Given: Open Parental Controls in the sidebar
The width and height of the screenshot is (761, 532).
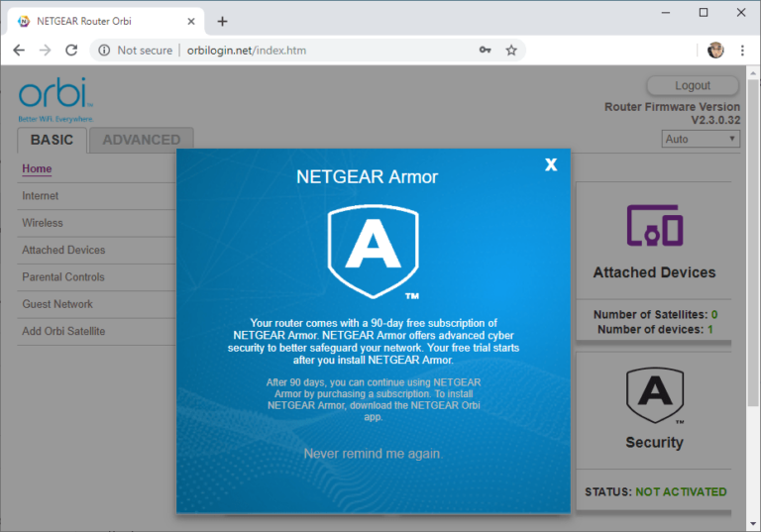Looking at the screenshot, I should coord(63,277).
